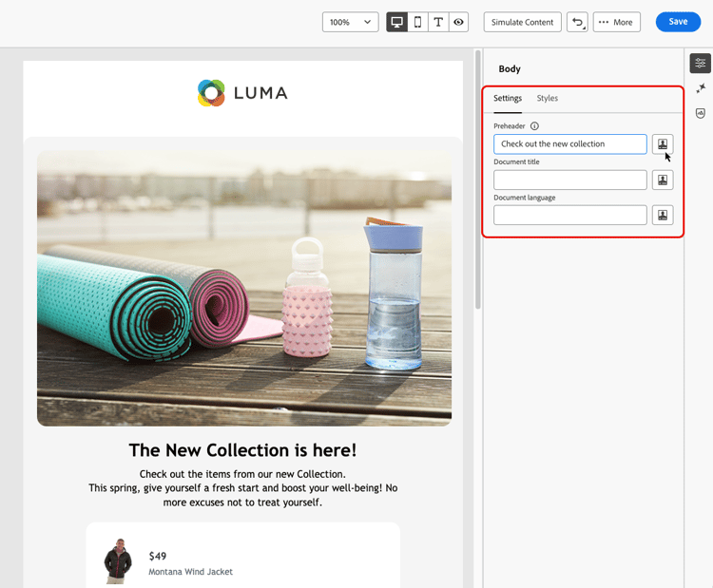Select the LUMA logo image
Screen dimensions: 713x588
tap(242, 93)
